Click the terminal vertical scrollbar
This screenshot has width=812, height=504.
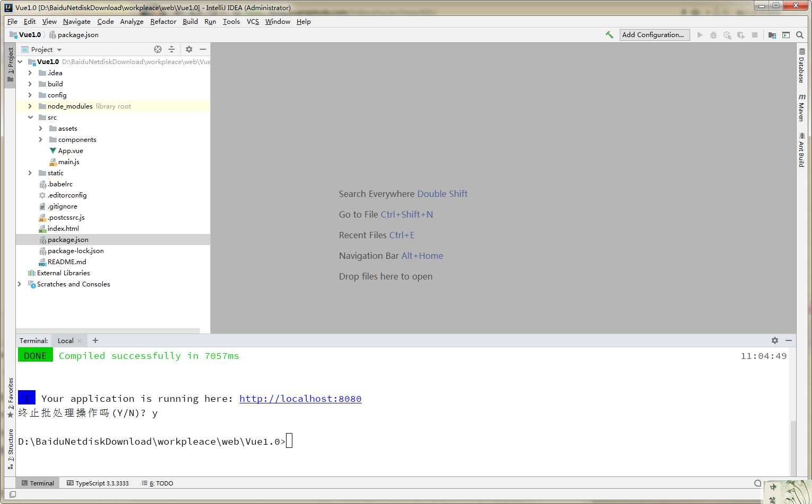point(792,447)
